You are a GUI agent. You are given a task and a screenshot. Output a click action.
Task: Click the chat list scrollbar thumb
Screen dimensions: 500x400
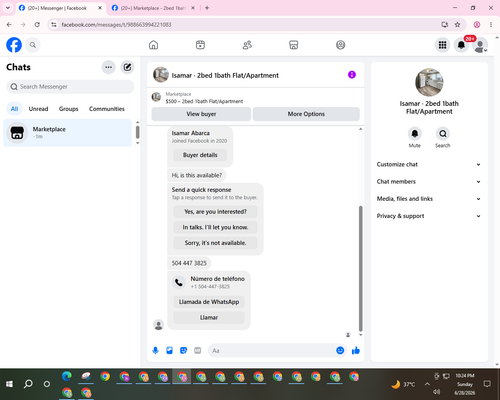[x=137, y=132]
